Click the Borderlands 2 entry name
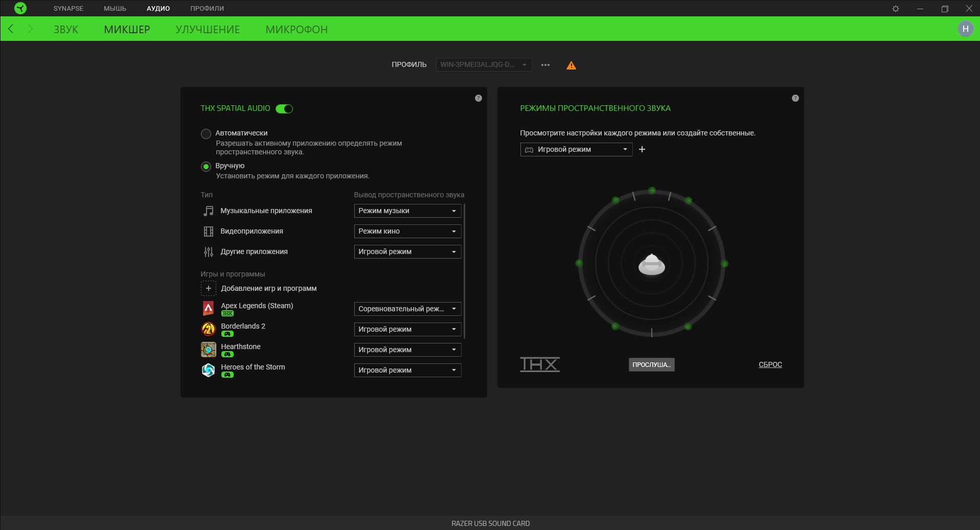The width and height of the screenshot is (980, 530). pyautogui.click(x=243, y=326)
